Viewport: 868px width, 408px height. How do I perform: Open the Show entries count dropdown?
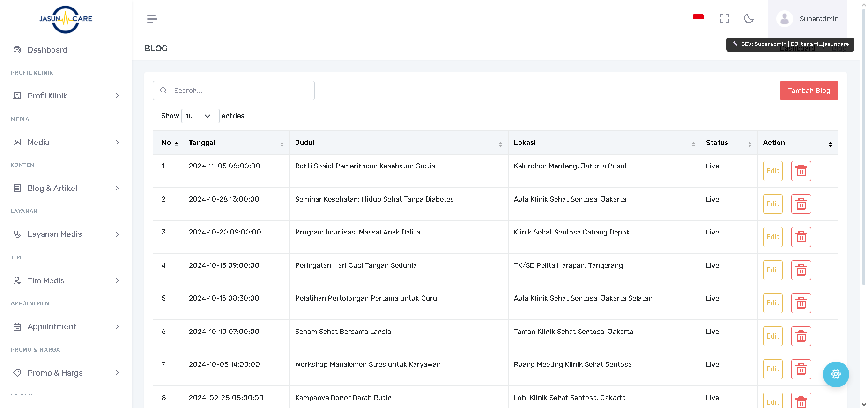(x=200, y=116)
